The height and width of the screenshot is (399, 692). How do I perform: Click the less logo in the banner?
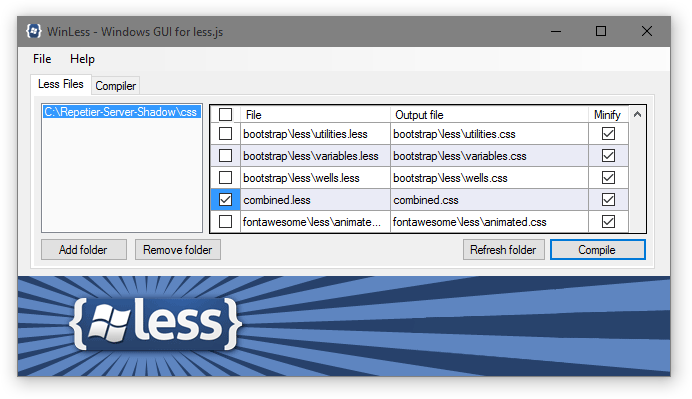[x=155, y=324]
